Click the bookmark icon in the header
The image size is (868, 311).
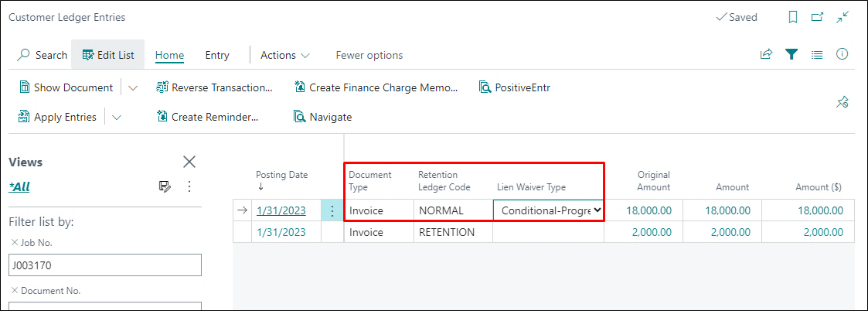pos(792,17)
